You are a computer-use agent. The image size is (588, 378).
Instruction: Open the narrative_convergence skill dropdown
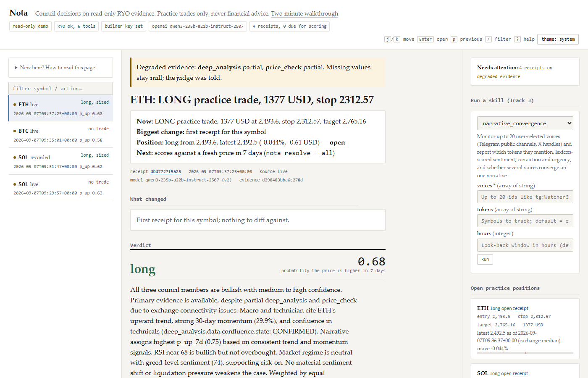525,123
